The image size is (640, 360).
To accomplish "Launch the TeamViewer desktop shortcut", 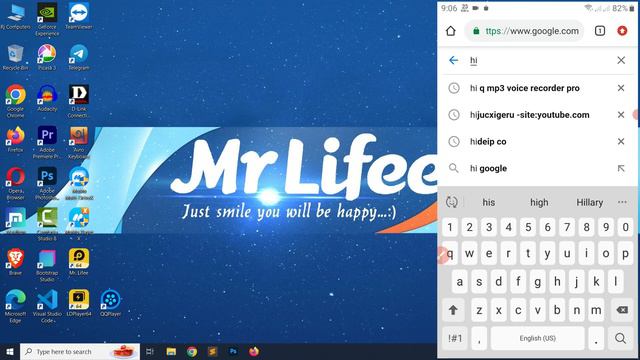I will coord(79,16).
